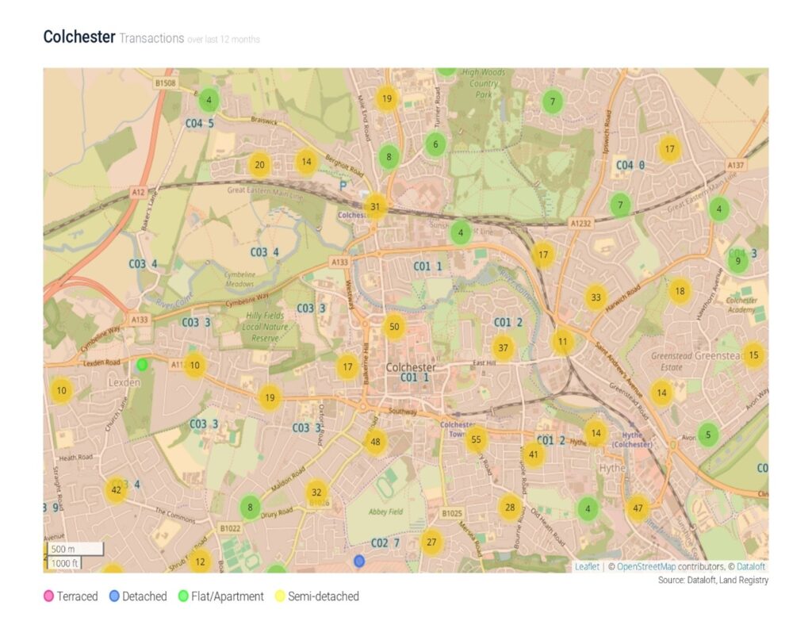
Task: Click the yellow cluster marker labeled 50
Action: [x=394, y=327]
